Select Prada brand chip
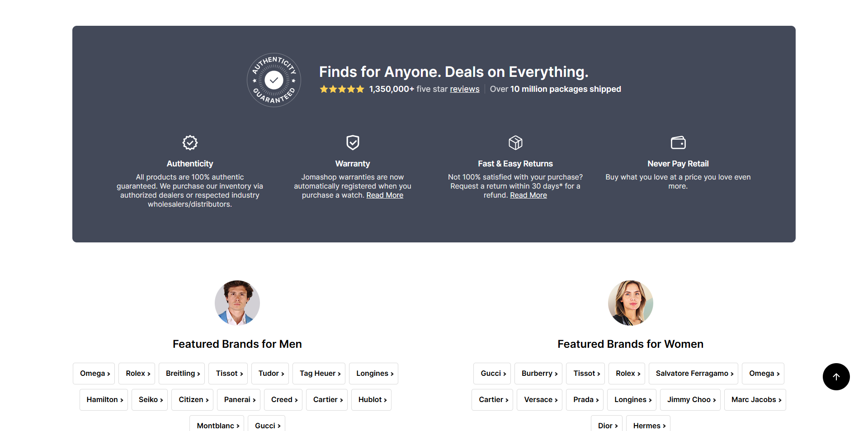868x431 pixels. click(585, 400)
